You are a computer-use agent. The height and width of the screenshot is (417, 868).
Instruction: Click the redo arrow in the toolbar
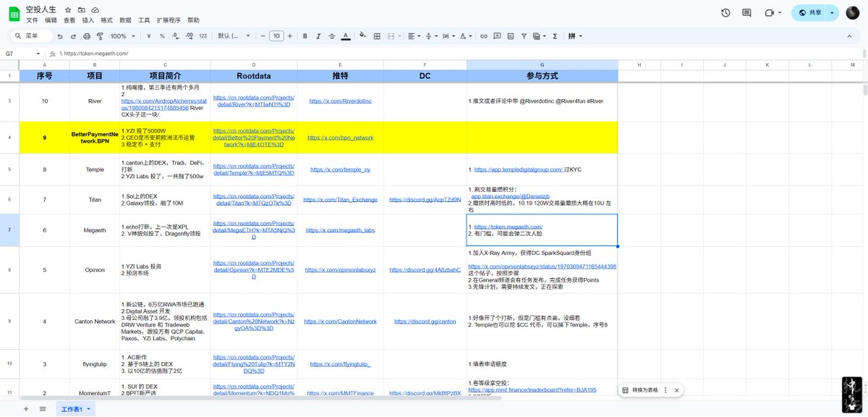73,35
